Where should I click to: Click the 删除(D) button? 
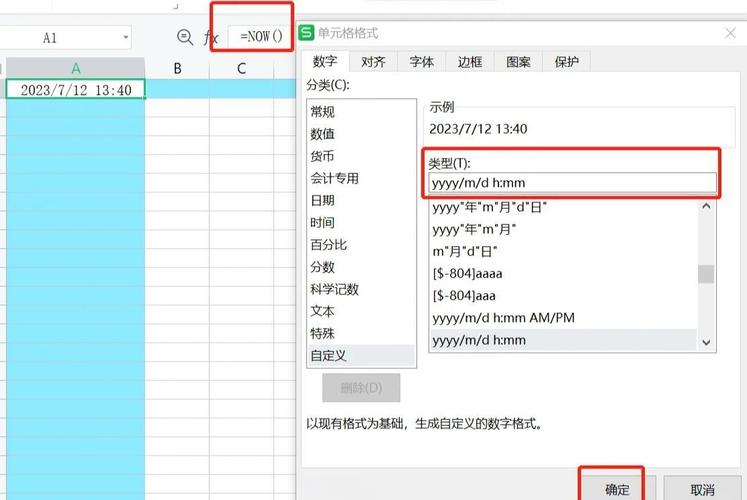[x=361, y=388]
